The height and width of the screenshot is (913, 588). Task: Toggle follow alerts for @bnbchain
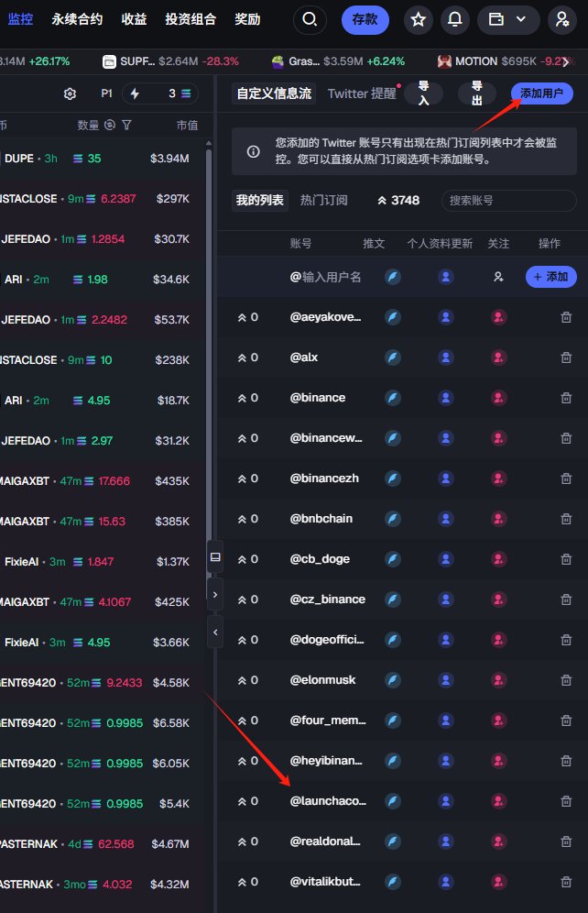pos(498,519)
